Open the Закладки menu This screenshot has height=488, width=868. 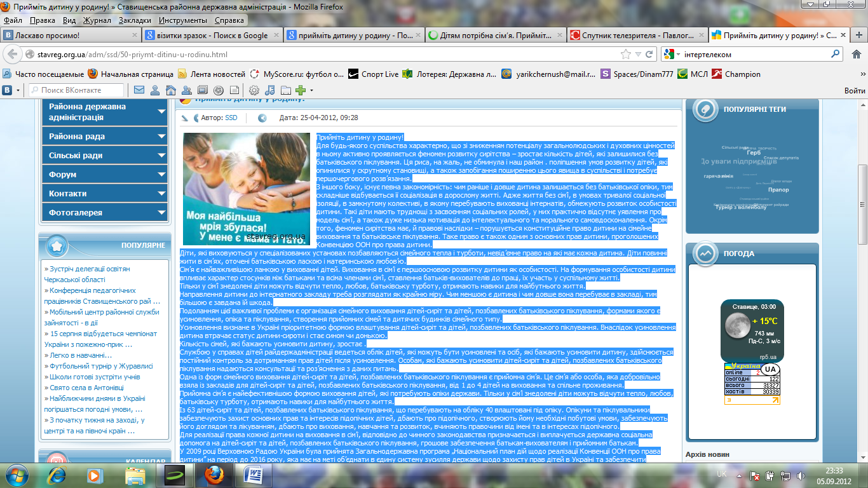135,20
